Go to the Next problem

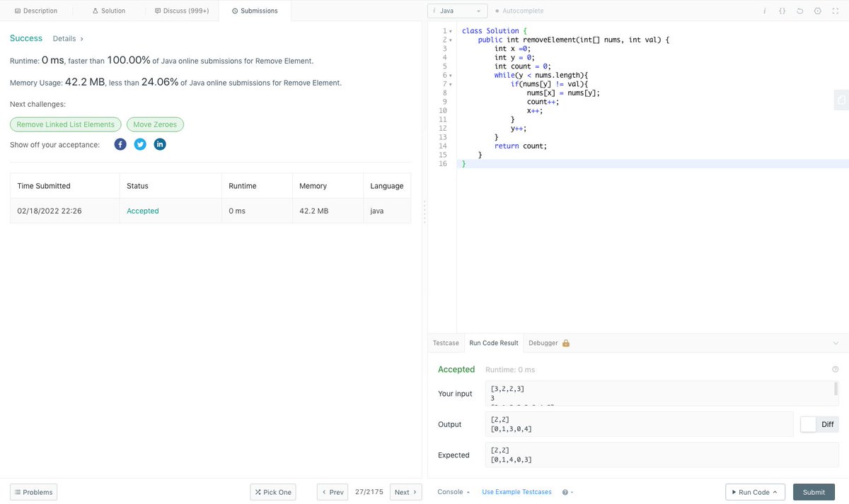click(405, 492)
